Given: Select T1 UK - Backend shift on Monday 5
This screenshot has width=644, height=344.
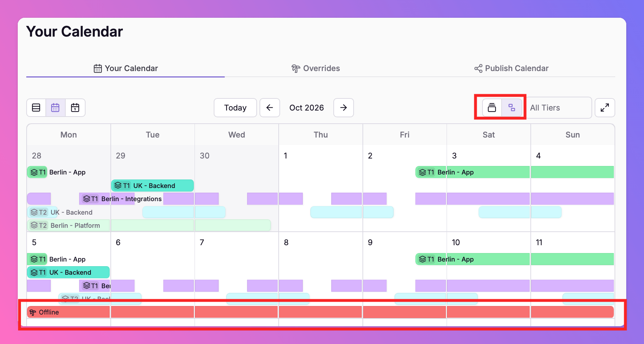Looking at the screenshot, I should (x=68, y=272).
